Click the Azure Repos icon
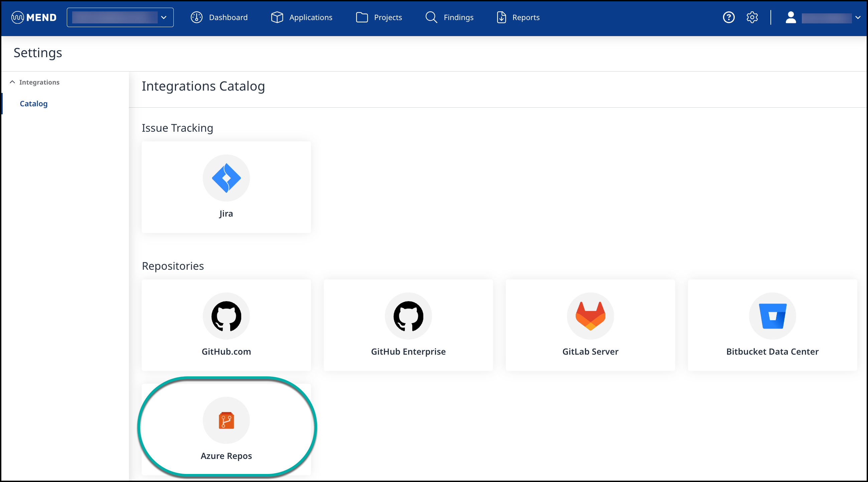Viewport: 868px width, 482px height. (x=226, y=420)
